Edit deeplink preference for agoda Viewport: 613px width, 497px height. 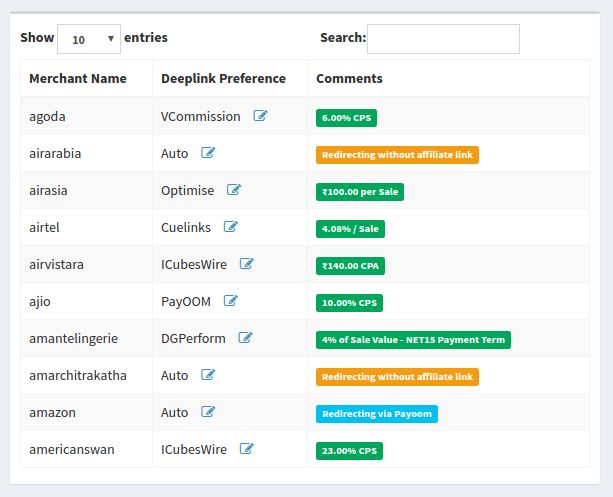pyautogui.click(x=260, y=116)
